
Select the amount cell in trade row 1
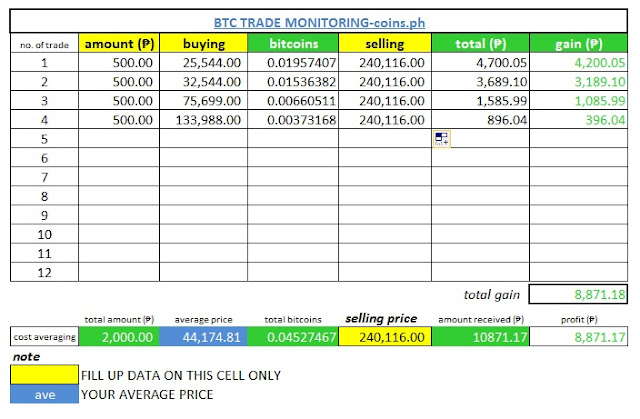click(119, 62)
